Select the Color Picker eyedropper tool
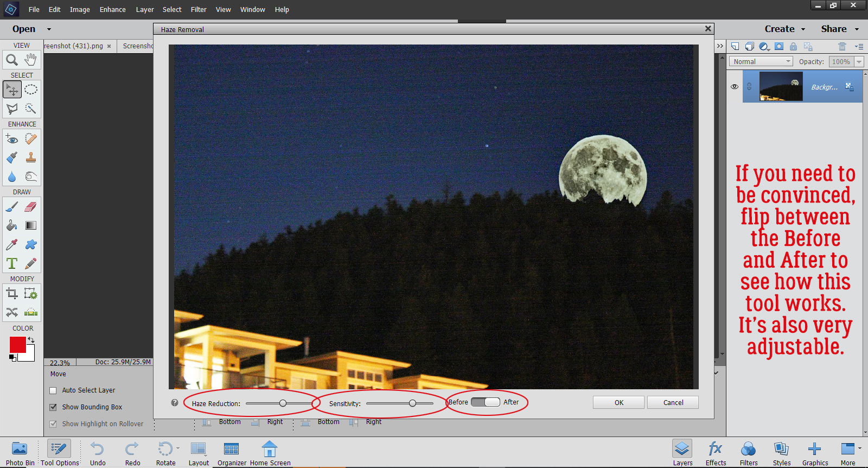This screenshot has width=868, height=468. point(12,245)
